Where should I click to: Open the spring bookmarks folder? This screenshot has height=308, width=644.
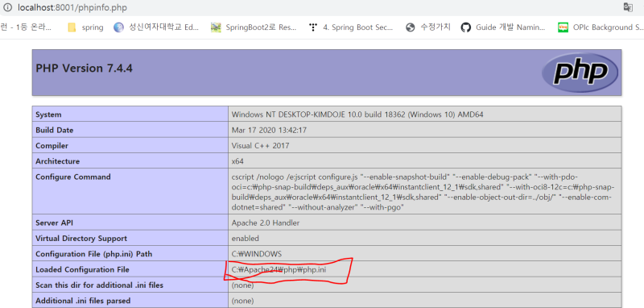85,27
